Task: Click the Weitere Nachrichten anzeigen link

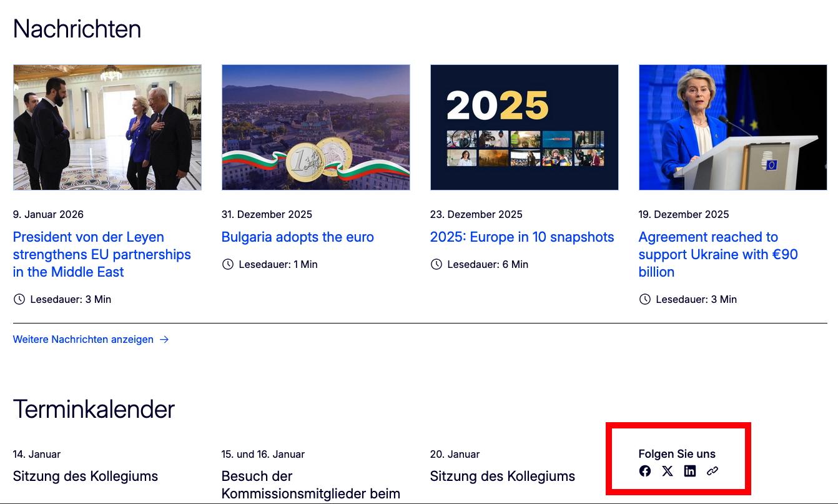Action: (83, 340)
